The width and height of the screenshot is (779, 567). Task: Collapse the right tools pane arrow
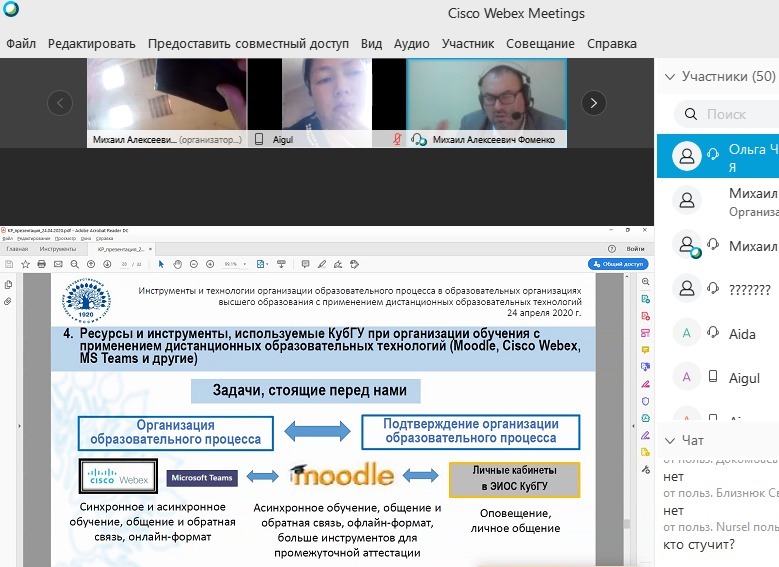click(x=633, y=426)
